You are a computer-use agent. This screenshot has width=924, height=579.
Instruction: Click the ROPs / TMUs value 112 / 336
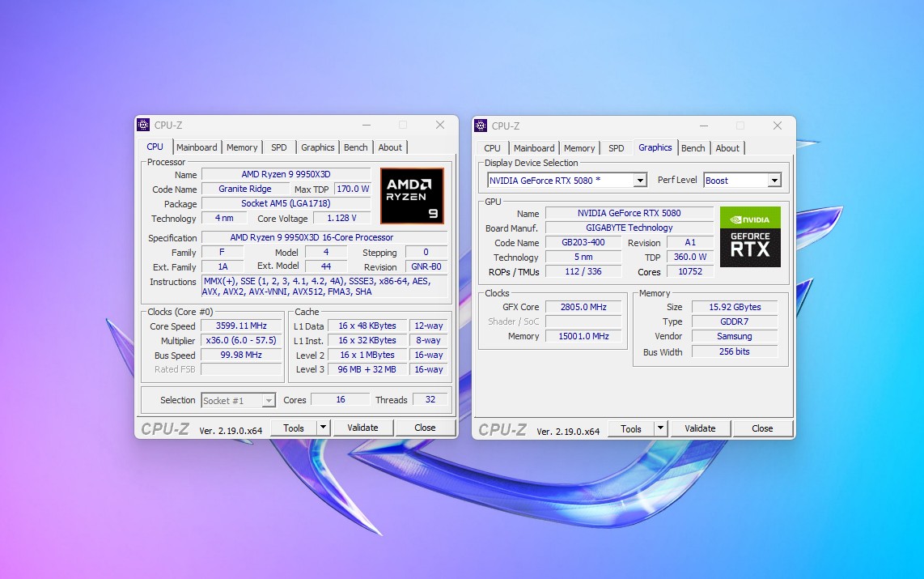point(583,271)
